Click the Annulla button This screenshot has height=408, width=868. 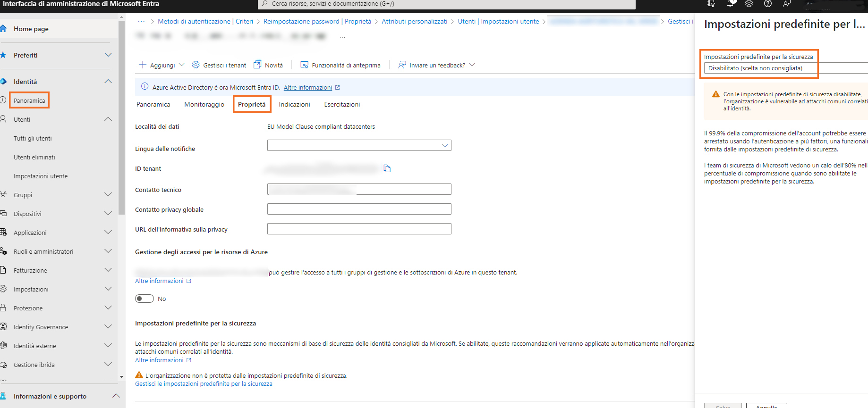[x=766, y=406]
